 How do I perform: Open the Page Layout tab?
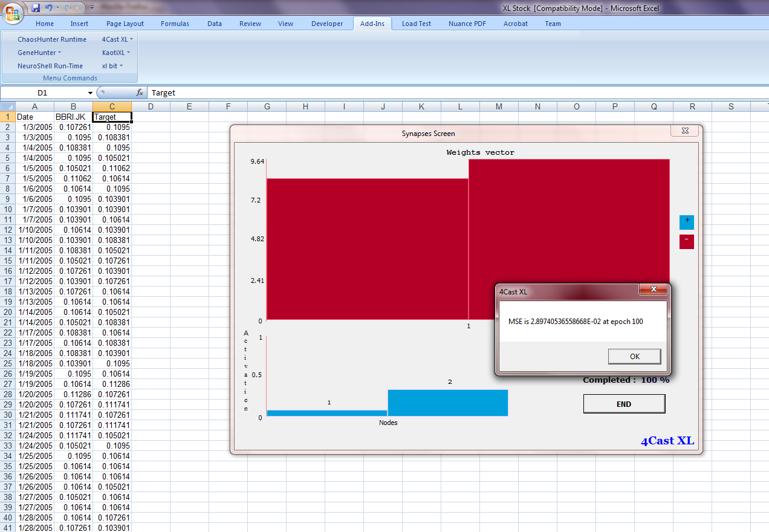(125, 24)
